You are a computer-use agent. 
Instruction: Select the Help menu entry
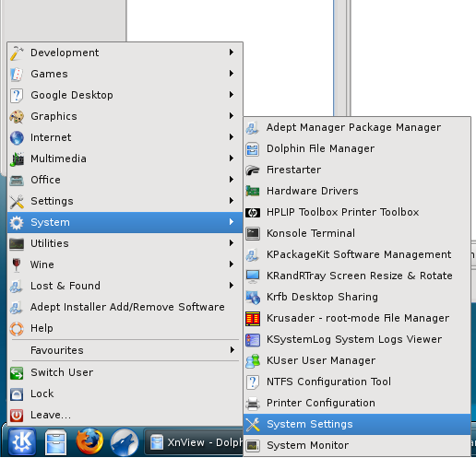coord(125,328)
